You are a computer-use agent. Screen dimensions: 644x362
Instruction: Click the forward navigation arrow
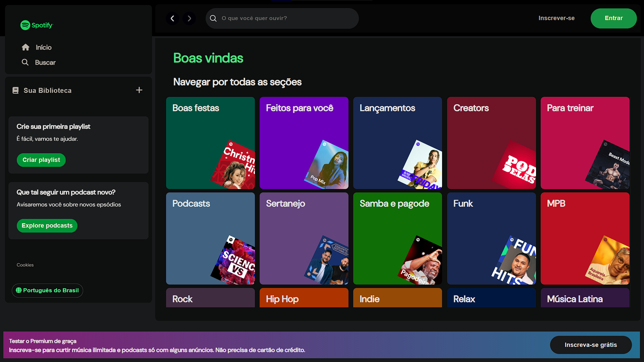(x=189, y=18)
